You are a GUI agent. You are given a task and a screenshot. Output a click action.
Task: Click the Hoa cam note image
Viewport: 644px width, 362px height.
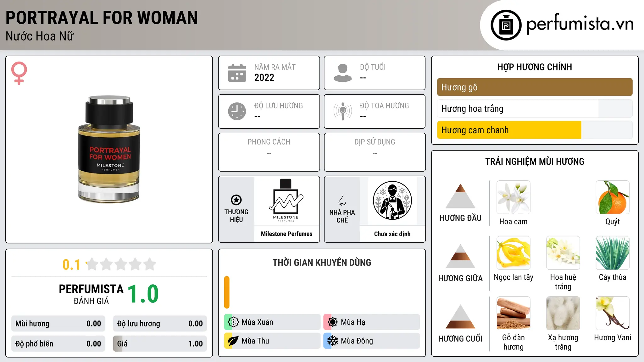[x=514, y=197]
